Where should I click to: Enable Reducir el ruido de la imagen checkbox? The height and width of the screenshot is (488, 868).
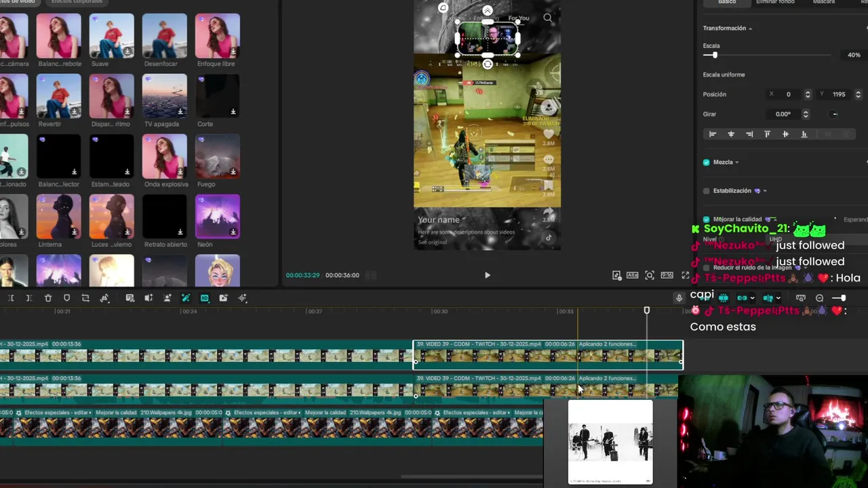pyautogui.click(x=707, y=268)
